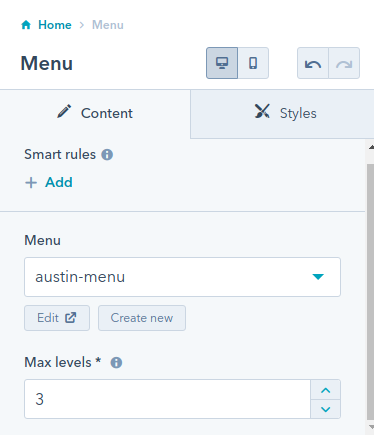Image resolution: width=374 pixels, height=443 pixels.
Task: Click the teal dropdown caret arrow
Action: tap(318, 277)
